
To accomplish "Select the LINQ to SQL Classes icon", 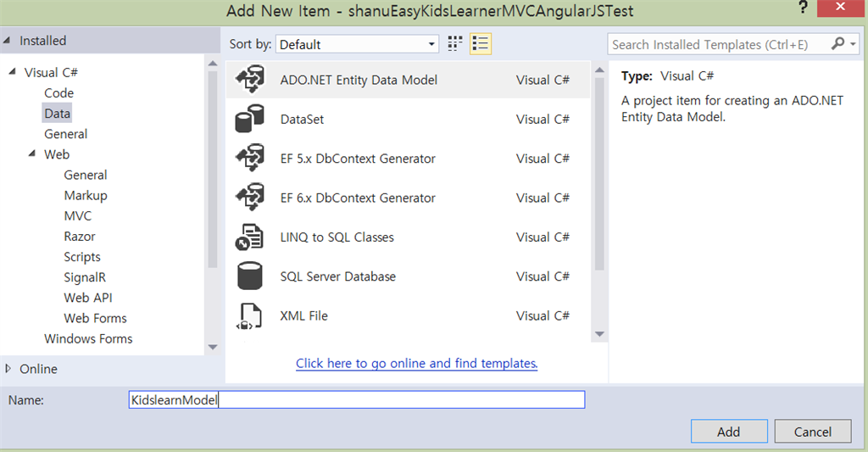I will (249, 237).
